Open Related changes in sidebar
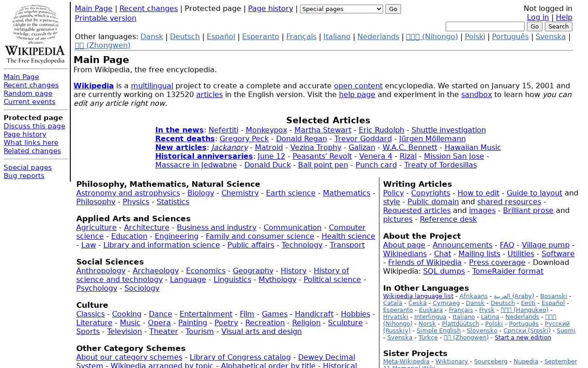The width and height of the screenshot is (588, 368). (32, 151)
